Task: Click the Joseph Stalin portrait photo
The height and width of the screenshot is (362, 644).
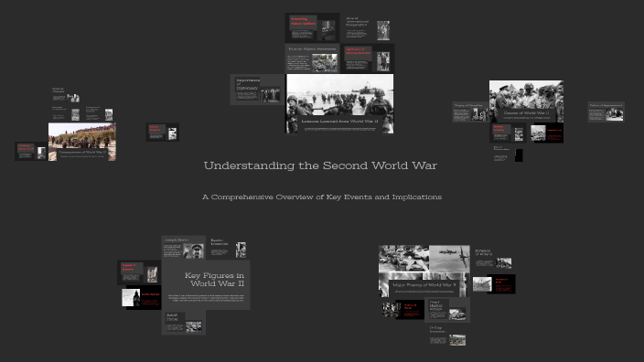Action: pos(193,250)
